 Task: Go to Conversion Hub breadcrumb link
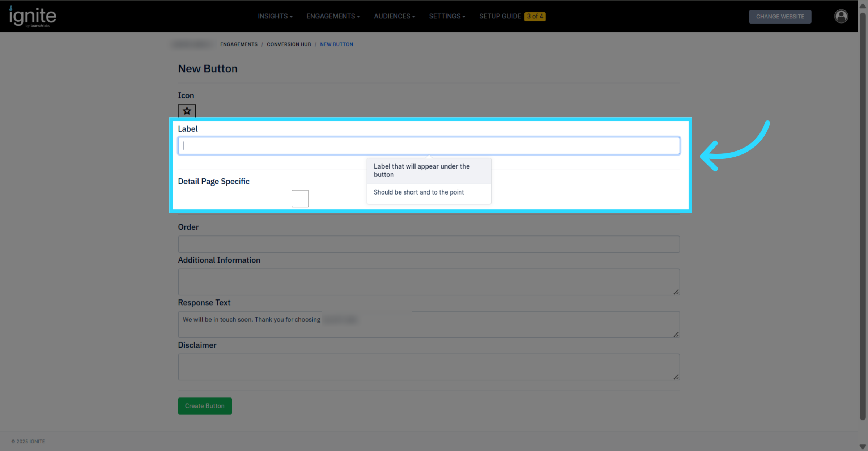coord(289,44)
